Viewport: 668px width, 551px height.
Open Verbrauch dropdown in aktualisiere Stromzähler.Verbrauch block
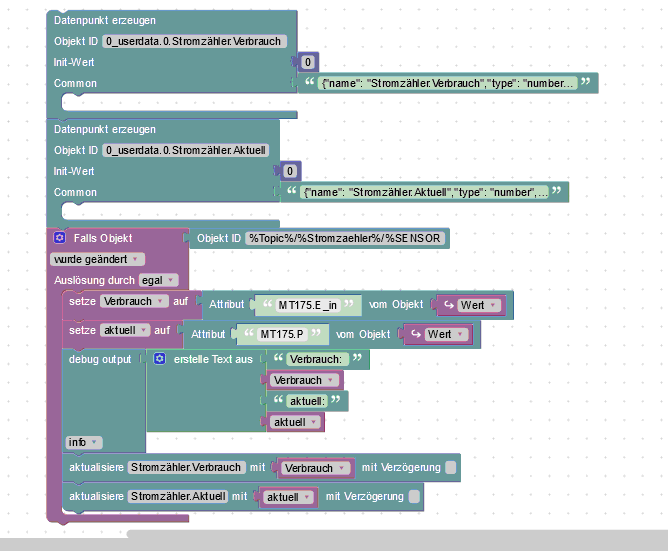point(315,468)
